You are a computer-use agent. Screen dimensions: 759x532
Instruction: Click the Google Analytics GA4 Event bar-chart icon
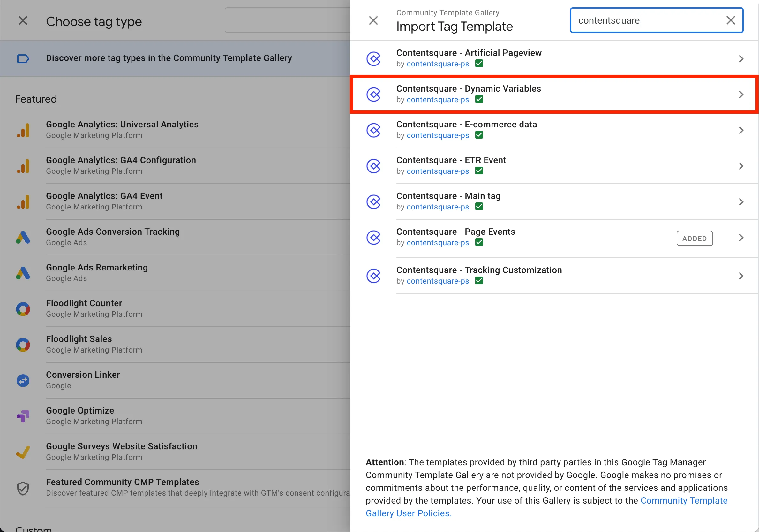pyautogui.click(x=23, y=202)
